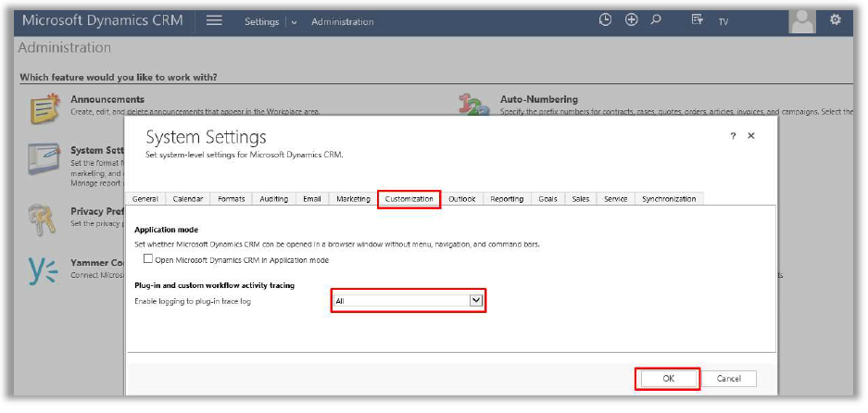Open the Synchronization tab
This screenshot has width=868, height=413.
click(668, 199)
